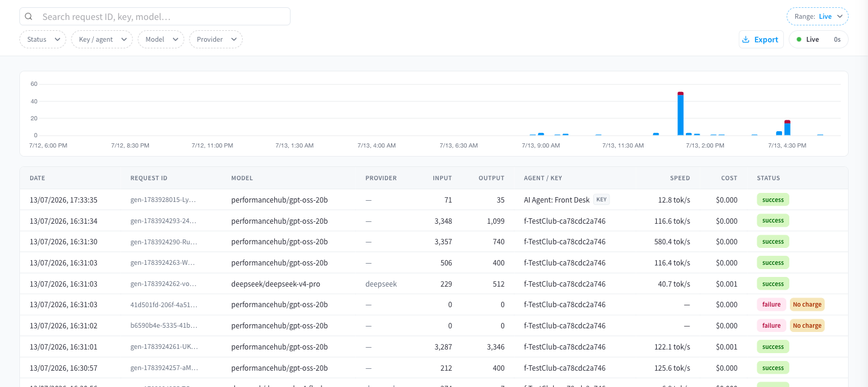
Task: Click the first red failure status badge
Action: [x=771, y=305]
